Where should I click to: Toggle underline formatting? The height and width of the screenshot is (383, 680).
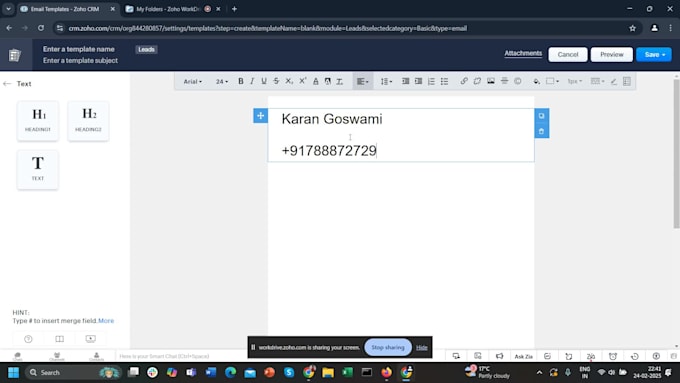[264, 81]
